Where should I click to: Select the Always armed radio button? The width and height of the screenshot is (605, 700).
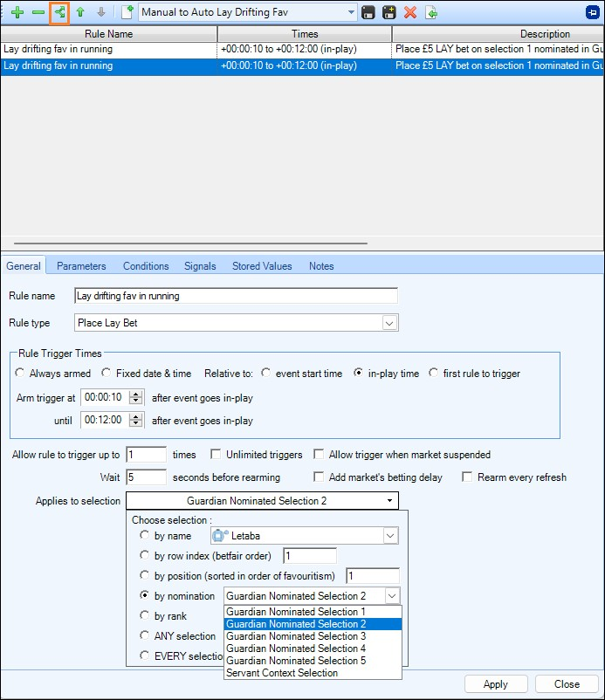tap(20, 373)
